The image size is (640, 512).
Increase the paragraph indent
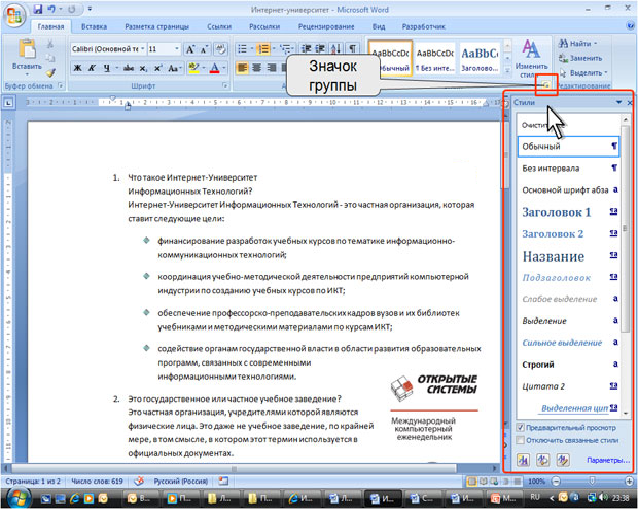tap(321, 49)
